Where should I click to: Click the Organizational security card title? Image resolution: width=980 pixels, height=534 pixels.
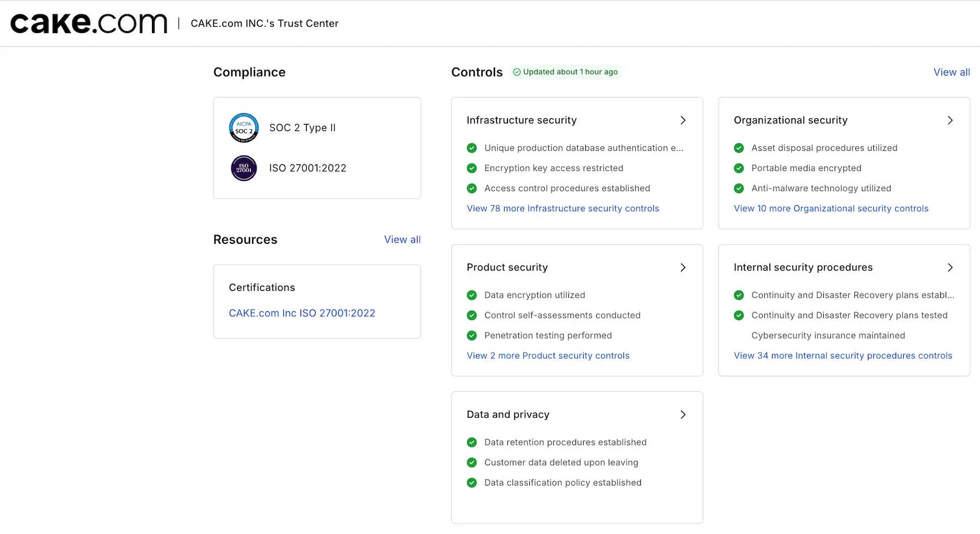pos(791,120)
